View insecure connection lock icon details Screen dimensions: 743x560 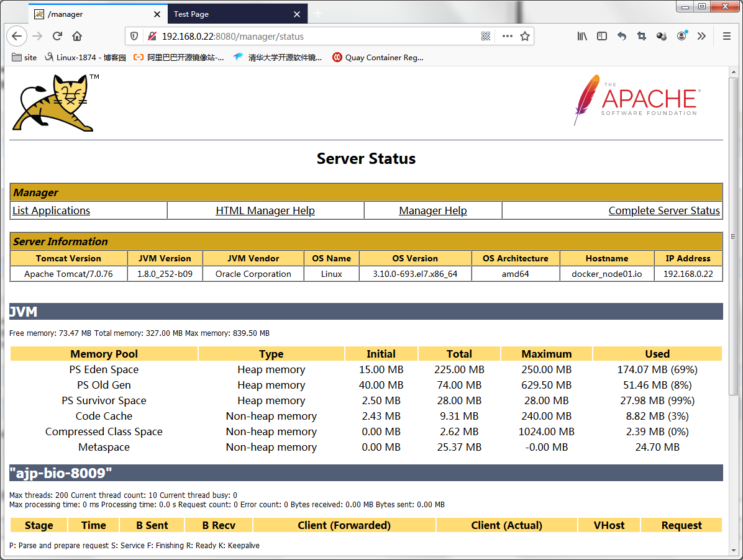point(152,36)
